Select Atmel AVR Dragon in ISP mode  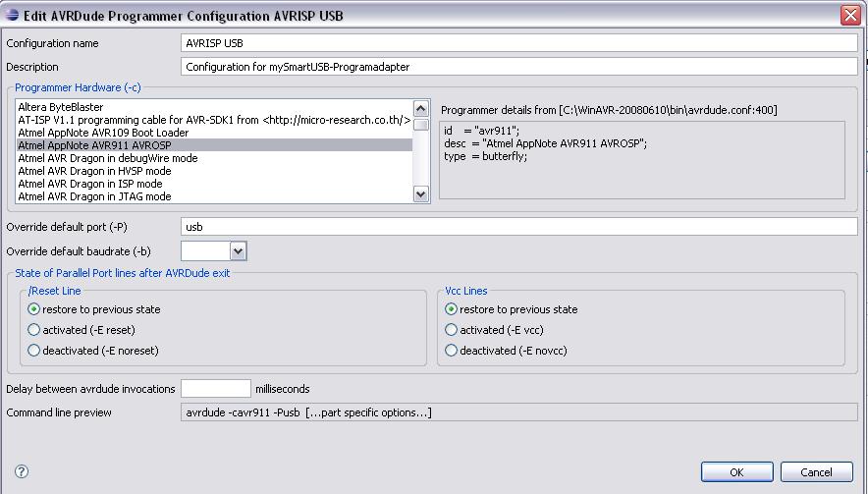215,184
